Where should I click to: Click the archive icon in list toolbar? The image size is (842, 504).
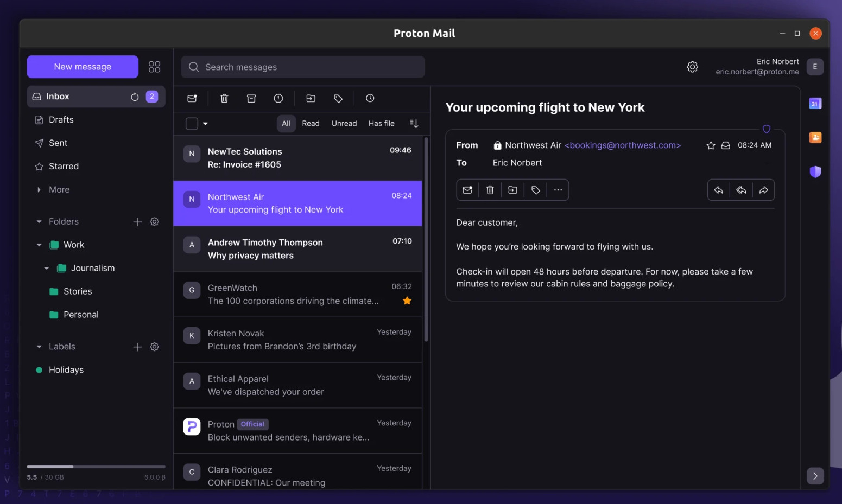click(x=251, y=98)
